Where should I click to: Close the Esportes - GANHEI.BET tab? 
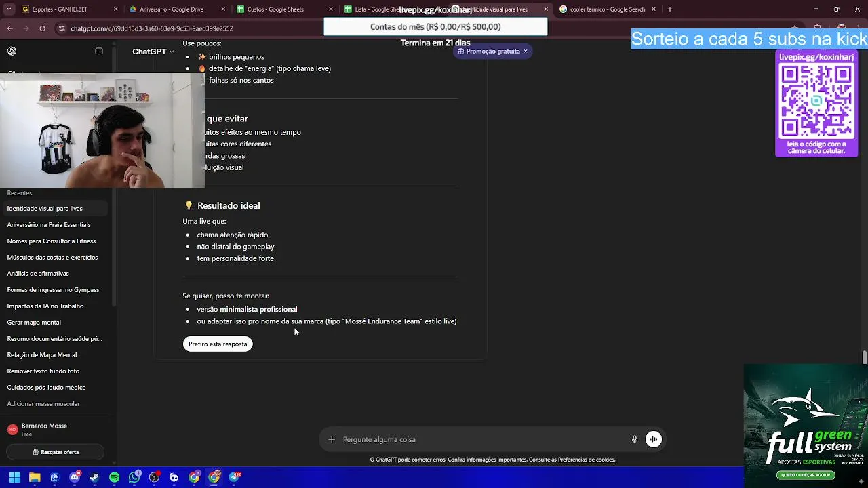pyautogui.click(x=116, y=9)
